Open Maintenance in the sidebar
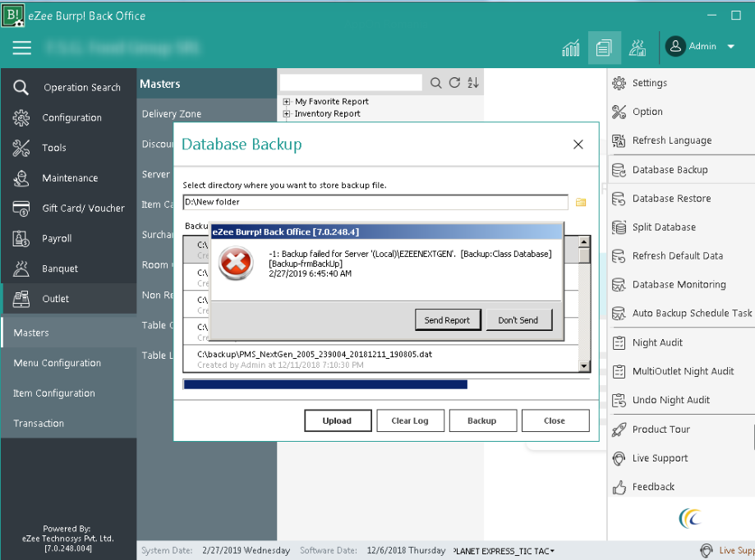This screenshot has height=560, width=755. click(69, 178)
